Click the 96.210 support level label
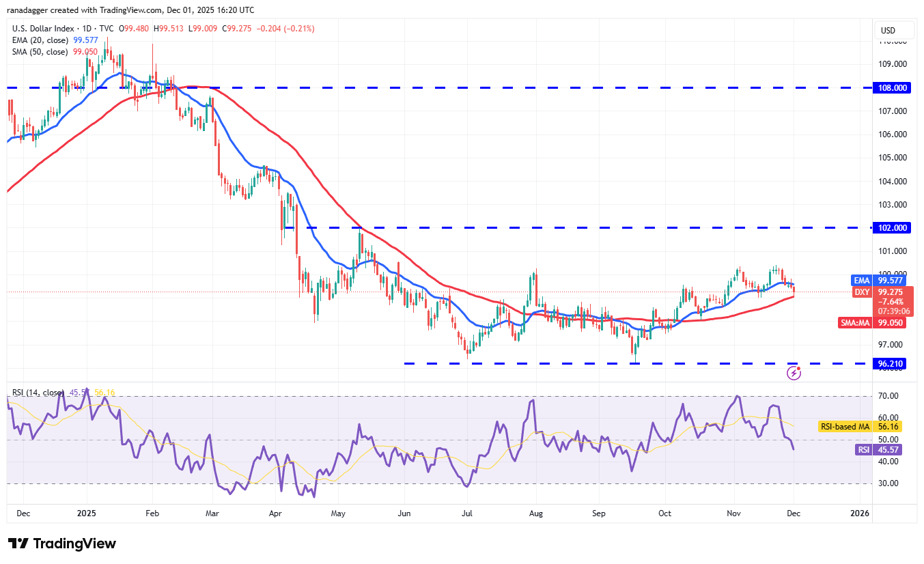Image resolution: width=924 pixels, height=564 pixels. [889, 363]
